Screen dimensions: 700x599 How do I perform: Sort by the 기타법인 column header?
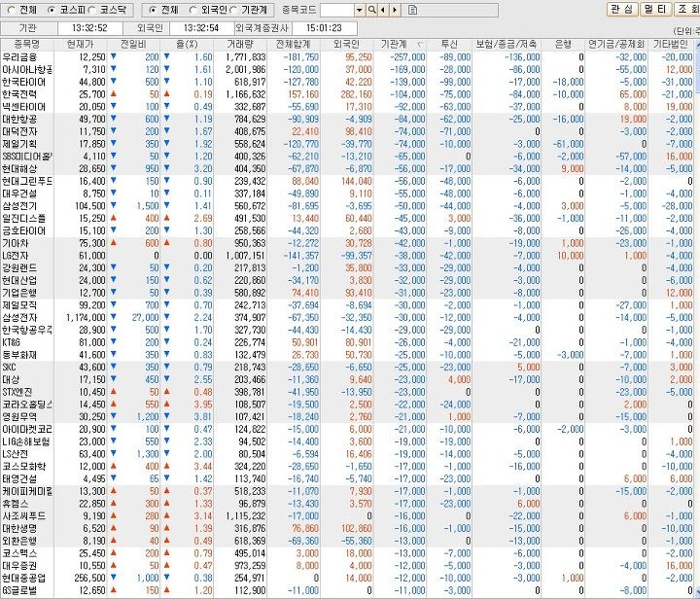(x=671, y=44)
